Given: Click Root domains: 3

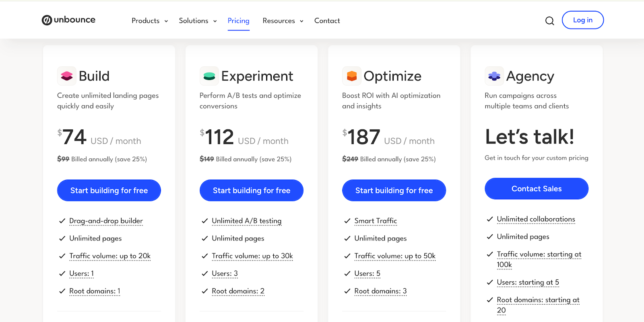Looking at the screenshot, I should coord(380,291).
